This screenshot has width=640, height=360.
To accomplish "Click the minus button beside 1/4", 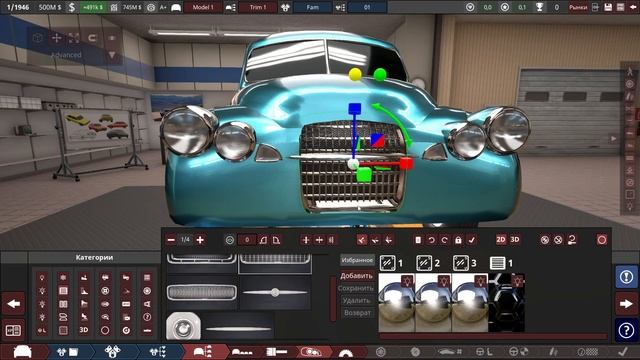I will coord(171,240).
